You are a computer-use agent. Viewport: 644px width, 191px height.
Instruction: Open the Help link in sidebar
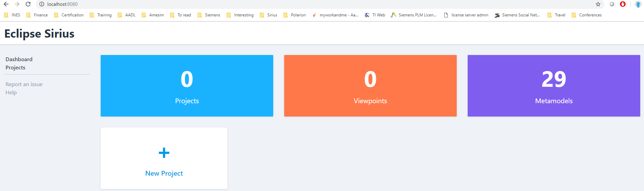pos(11,93)
